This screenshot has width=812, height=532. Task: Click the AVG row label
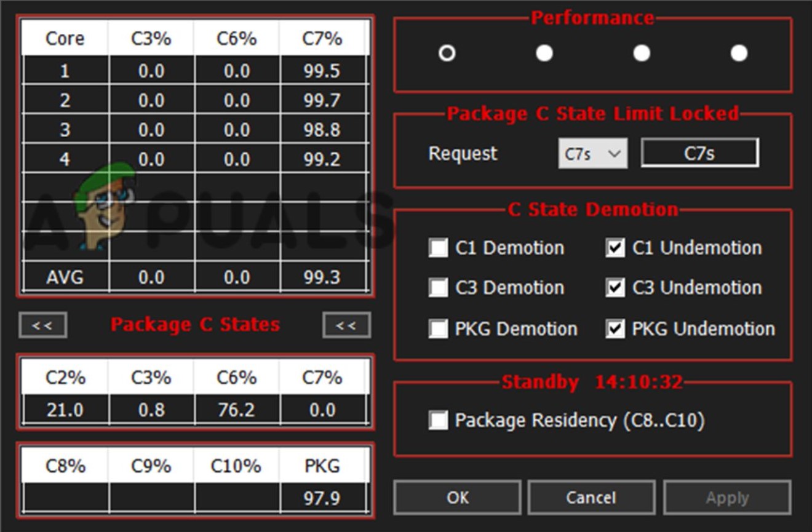click(65, 277)
